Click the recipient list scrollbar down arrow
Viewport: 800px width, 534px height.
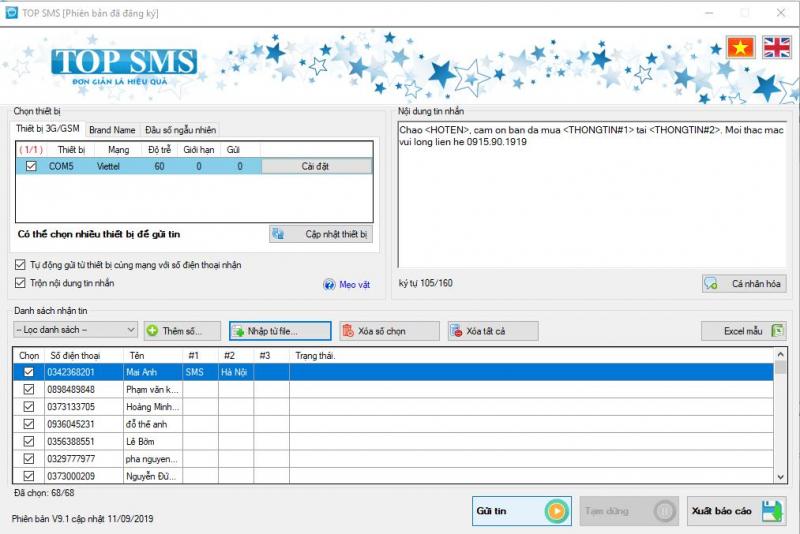click(x=781, y=478)
